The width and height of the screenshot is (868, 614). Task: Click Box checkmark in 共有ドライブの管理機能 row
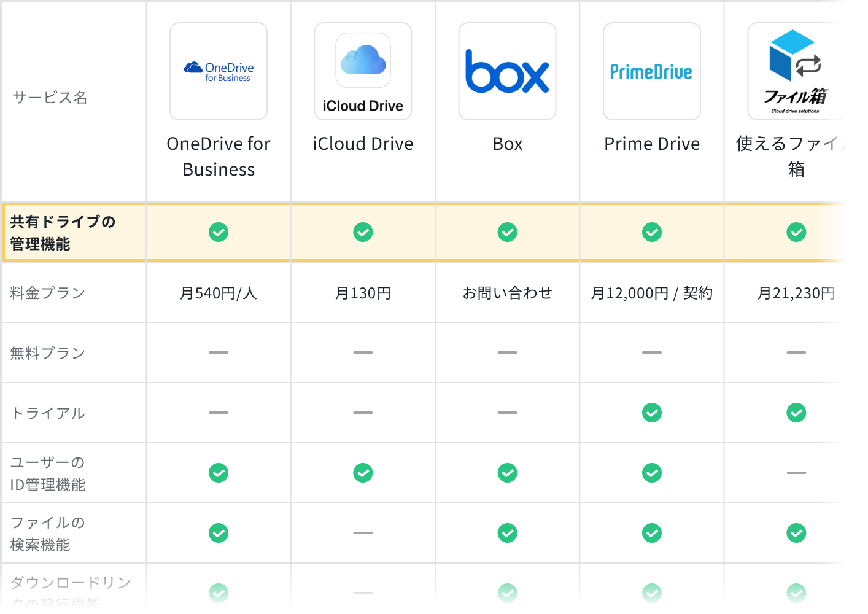(507, 232)
